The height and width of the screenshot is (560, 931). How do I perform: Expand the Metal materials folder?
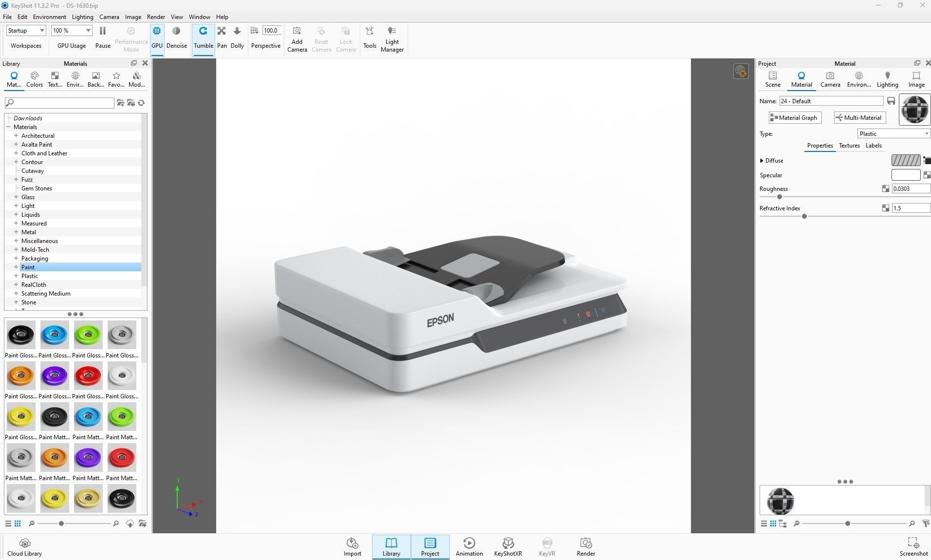16,232
